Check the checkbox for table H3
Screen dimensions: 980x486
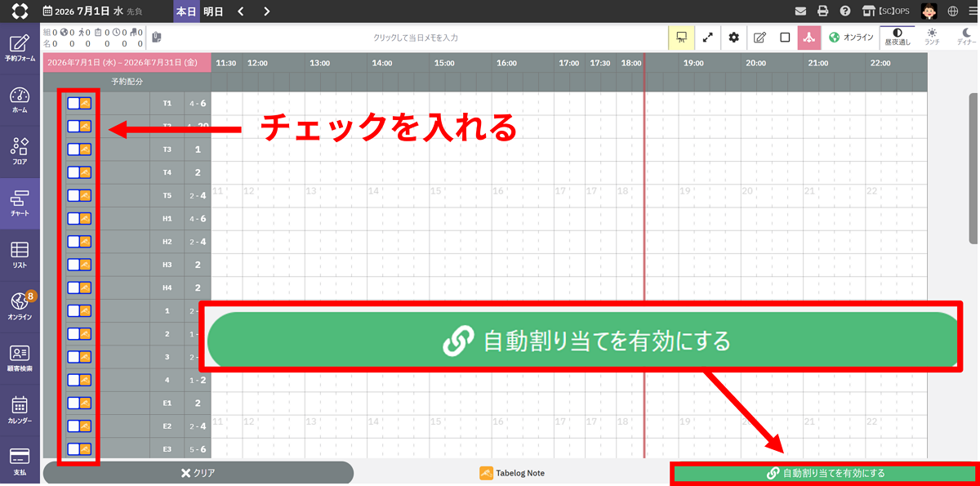point(73,265)
